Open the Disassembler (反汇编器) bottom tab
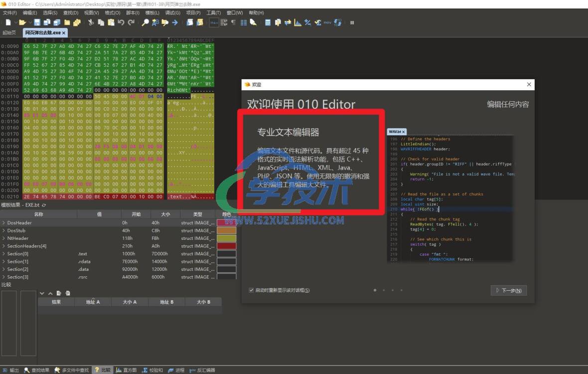The height and width of the screenshot is (374, 588). coord(202,370)
